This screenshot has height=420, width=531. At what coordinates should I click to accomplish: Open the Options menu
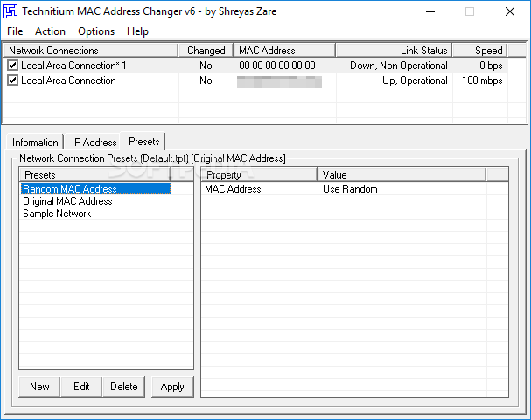[x=96, y=31]
